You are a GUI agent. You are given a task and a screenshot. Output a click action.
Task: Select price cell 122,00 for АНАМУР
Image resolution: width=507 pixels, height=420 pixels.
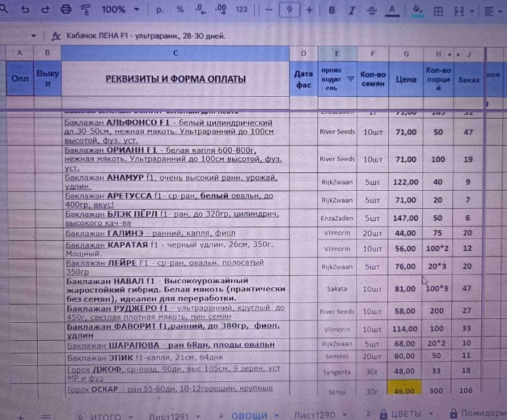406,182
